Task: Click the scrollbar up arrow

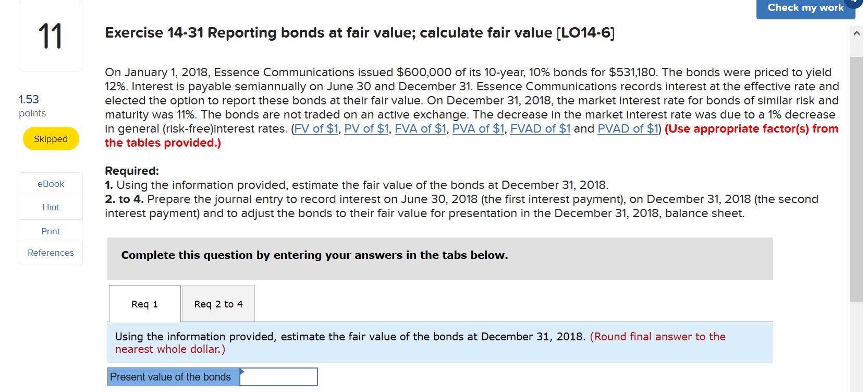Action: (857, 32)
